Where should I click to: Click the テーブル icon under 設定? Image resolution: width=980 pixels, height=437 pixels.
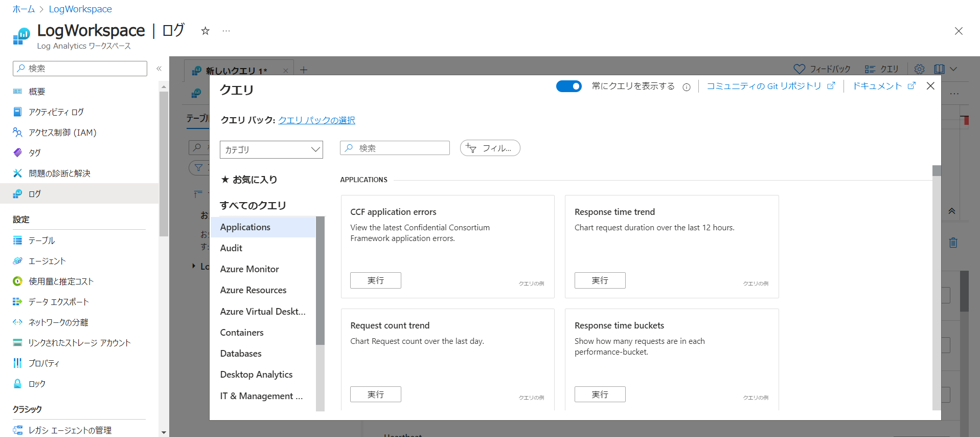click(17, 240)
